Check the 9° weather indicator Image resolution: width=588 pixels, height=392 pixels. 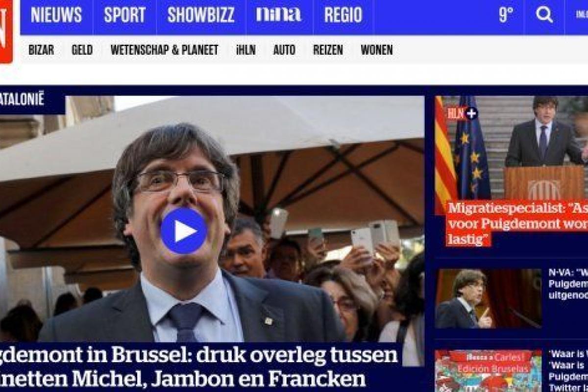506,15
